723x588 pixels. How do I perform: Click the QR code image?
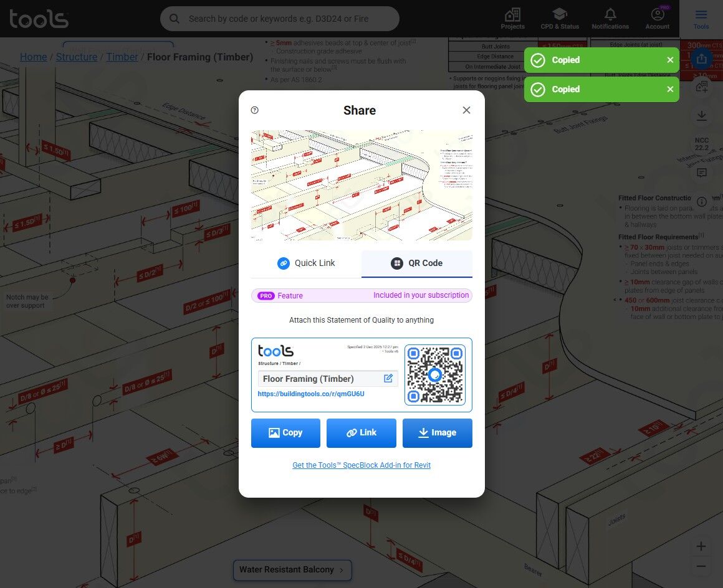tap(435, 375)
